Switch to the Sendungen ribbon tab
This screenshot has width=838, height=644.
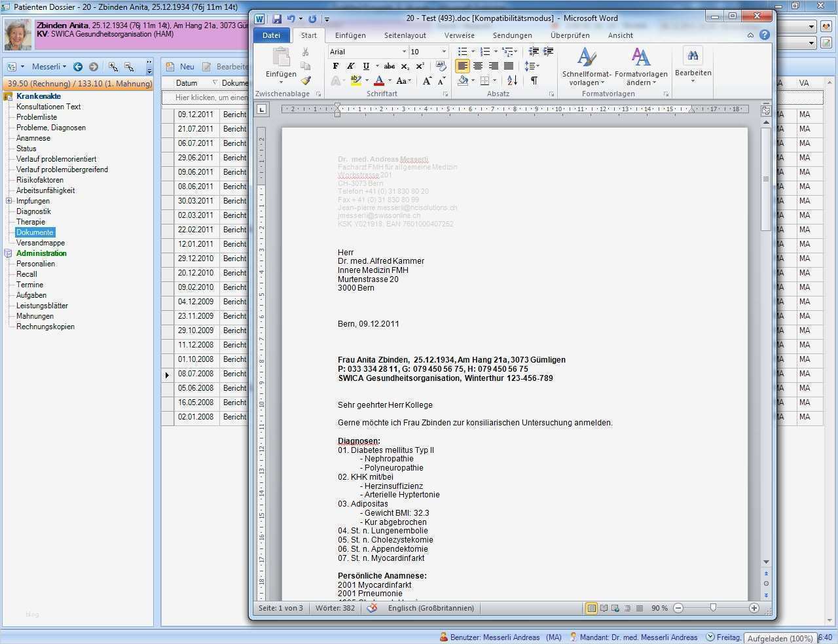click(513, 35)
